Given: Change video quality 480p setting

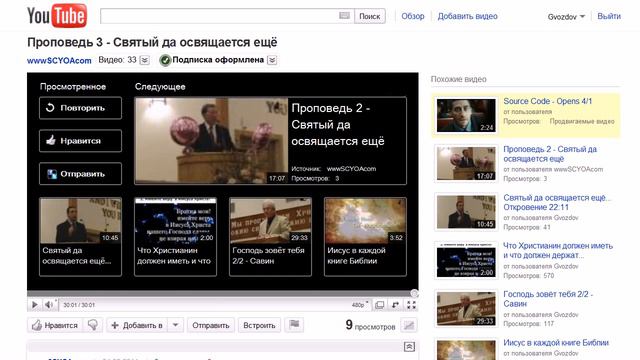Looking at the screenshot, I should 360,305.
